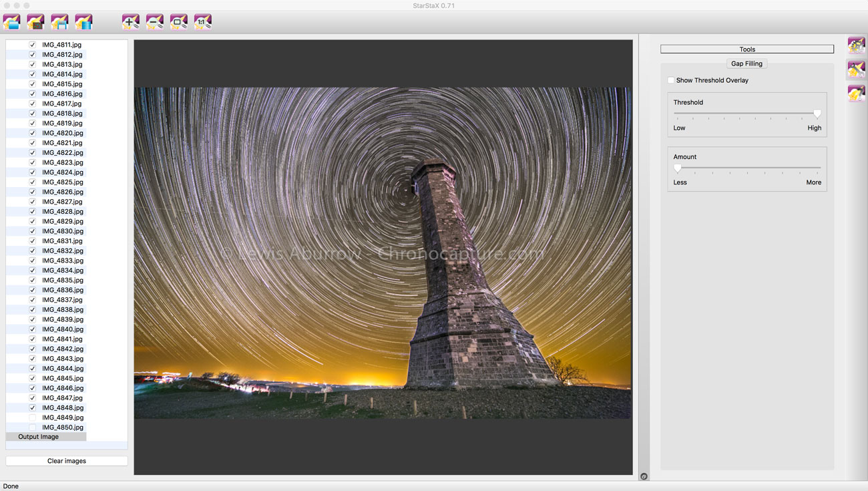The width and height of the screenshot is (868, 491).
Task: Select the IMG_4813.jpg file name
Action: click(x=63, y=65)
